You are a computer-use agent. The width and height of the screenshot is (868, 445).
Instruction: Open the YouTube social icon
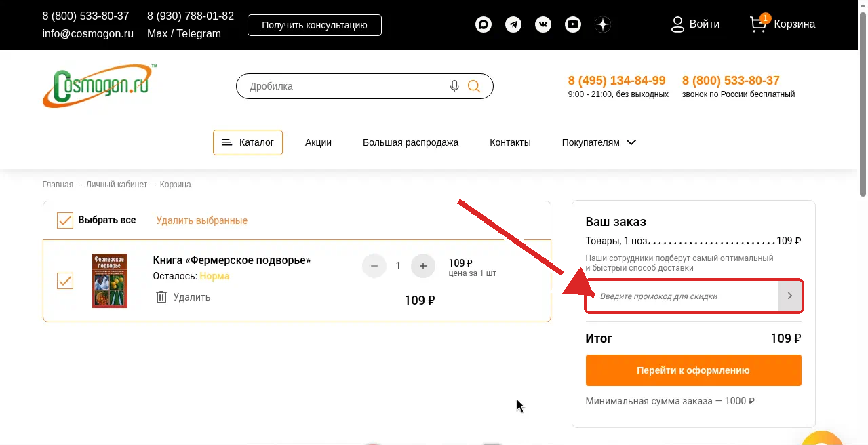(x=573, y=25)
